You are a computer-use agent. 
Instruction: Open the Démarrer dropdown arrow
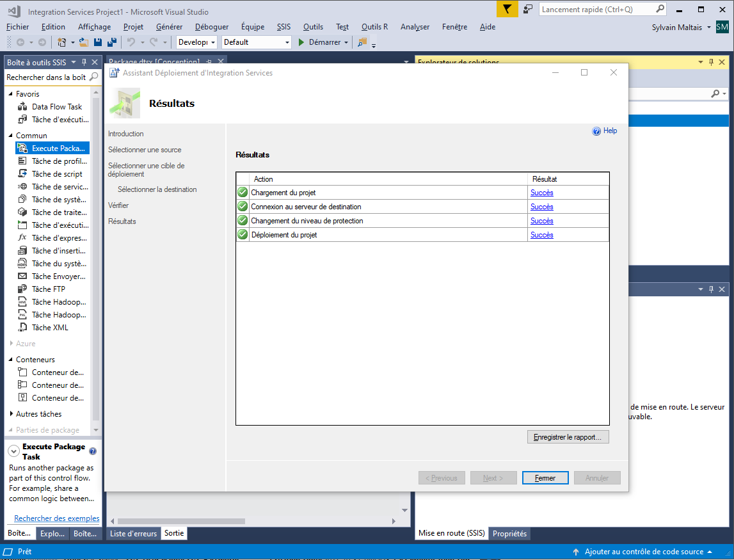click(346, 42)
